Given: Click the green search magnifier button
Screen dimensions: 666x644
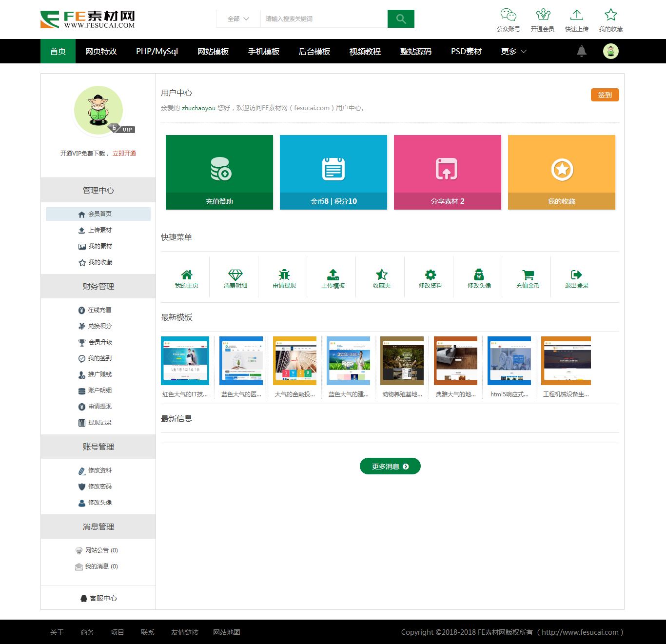Looking at the screenshot, I should click(401, 19).
